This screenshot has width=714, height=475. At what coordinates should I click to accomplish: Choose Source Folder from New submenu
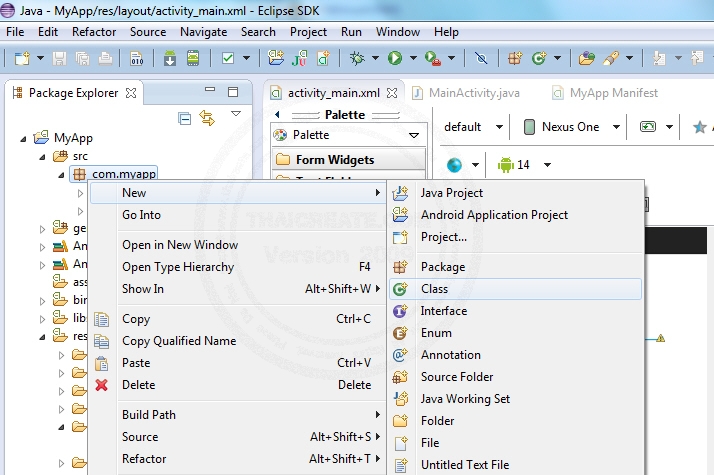click(x=515, y=377)
